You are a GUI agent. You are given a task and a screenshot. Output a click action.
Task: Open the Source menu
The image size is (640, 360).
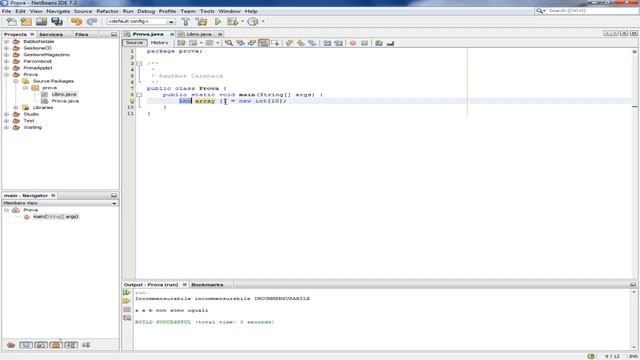pyautogui.click(x=83, y=11)
